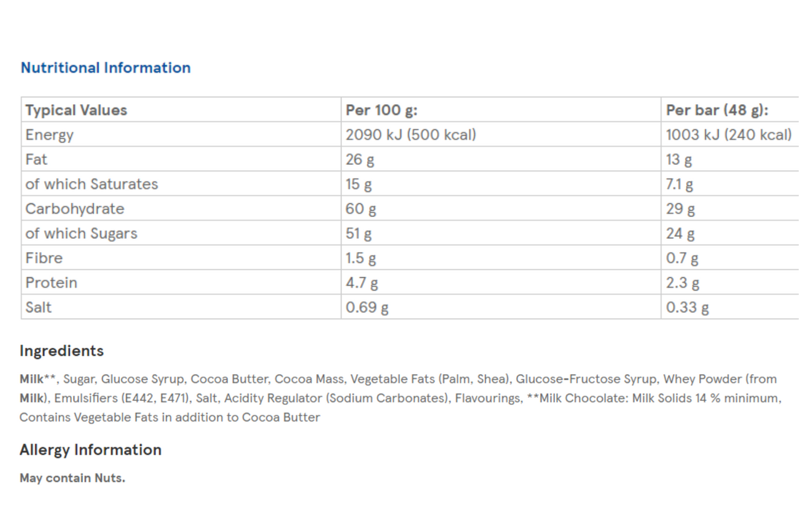Click the "May contain Nuts." text
This screenshot has height=532, width=799.
72,478
